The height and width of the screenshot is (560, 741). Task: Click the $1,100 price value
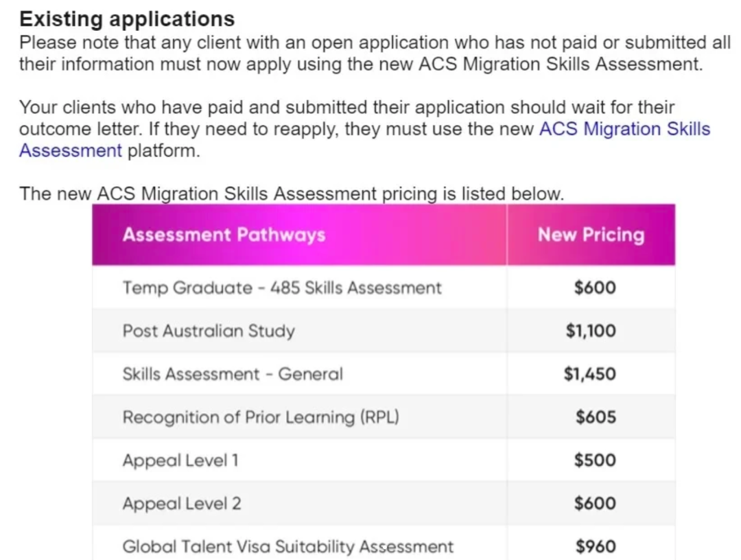[x=591, y=331]
